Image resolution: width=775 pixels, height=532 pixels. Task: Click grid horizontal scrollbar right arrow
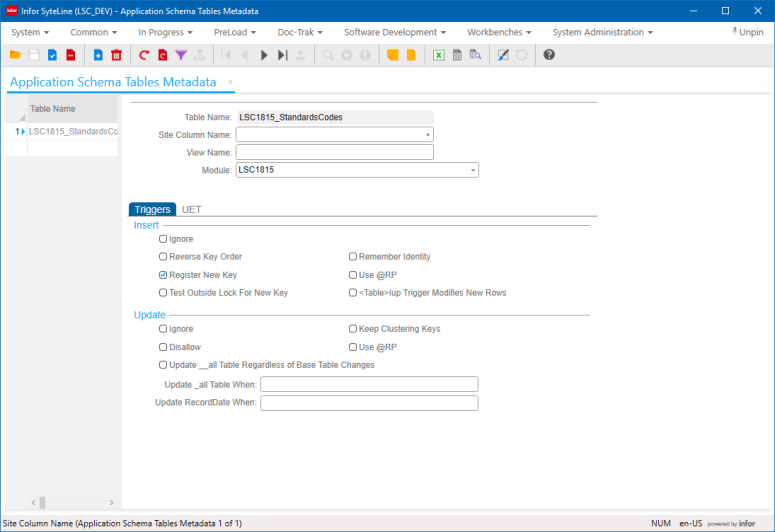[111, 502]
